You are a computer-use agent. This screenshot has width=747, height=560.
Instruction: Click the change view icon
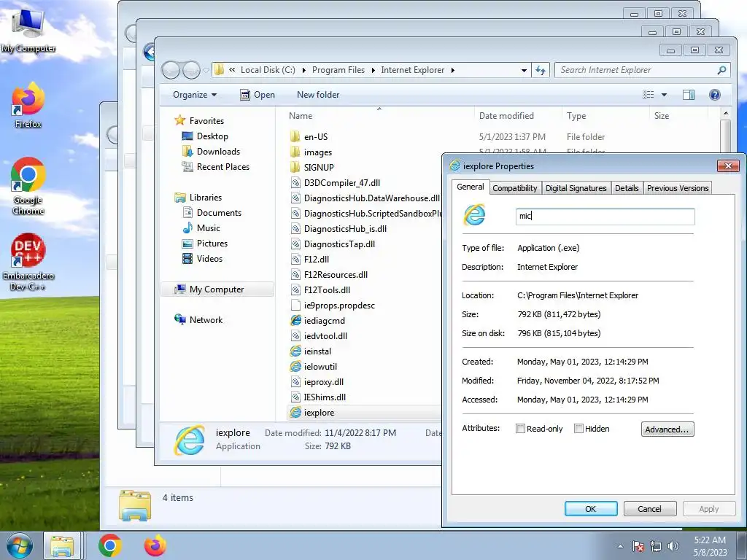(649, 95)
